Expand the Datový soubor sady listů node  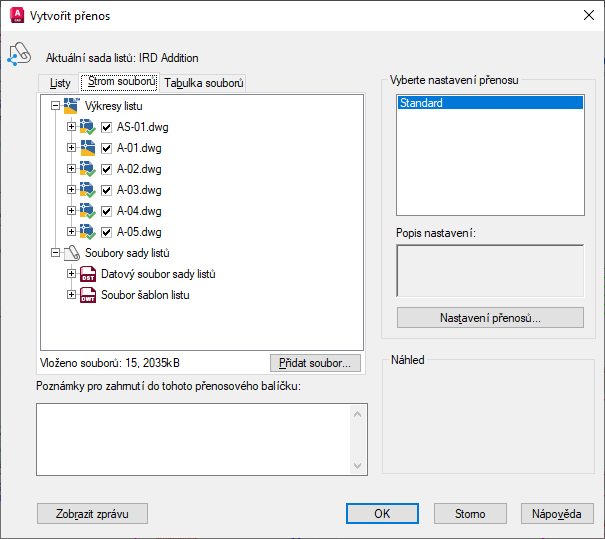point(71,274)
